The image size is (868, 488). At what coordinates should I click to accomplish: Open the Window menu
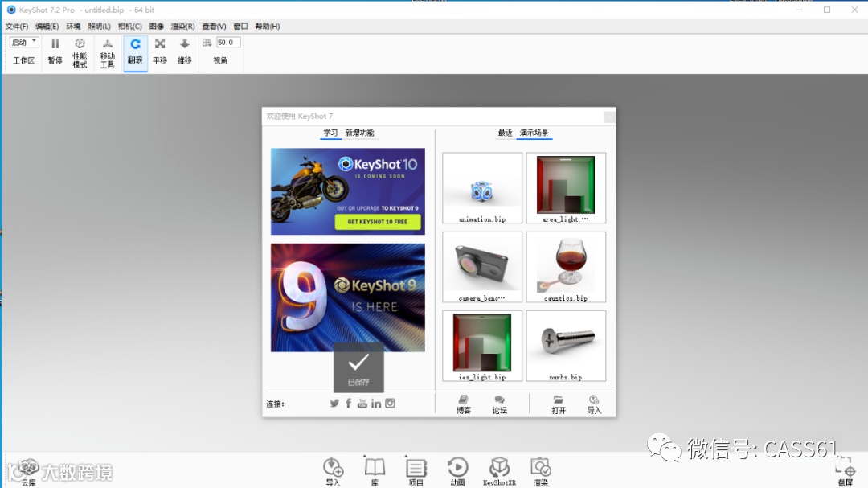[240, 26]
